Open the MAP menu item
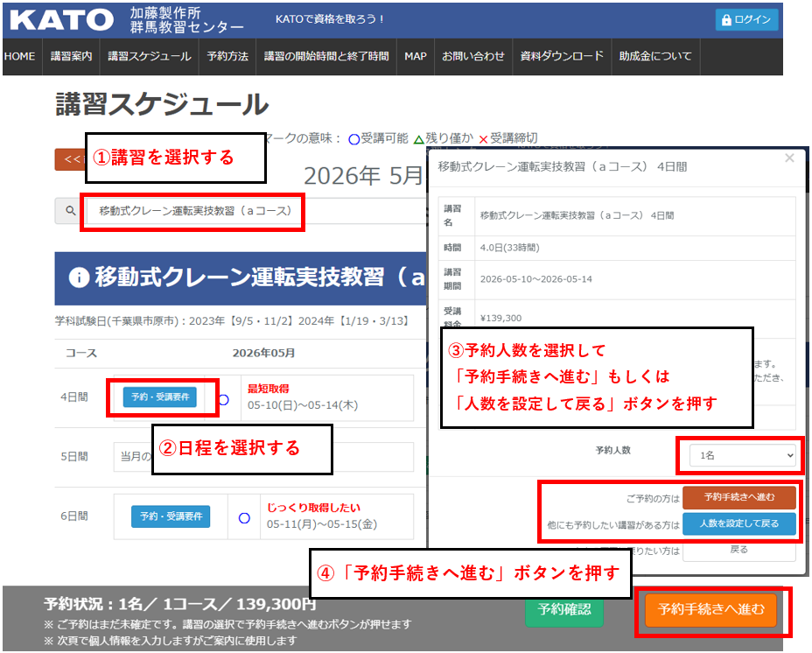The width and height of the screenshot is (812, 653). coord(416,56)
